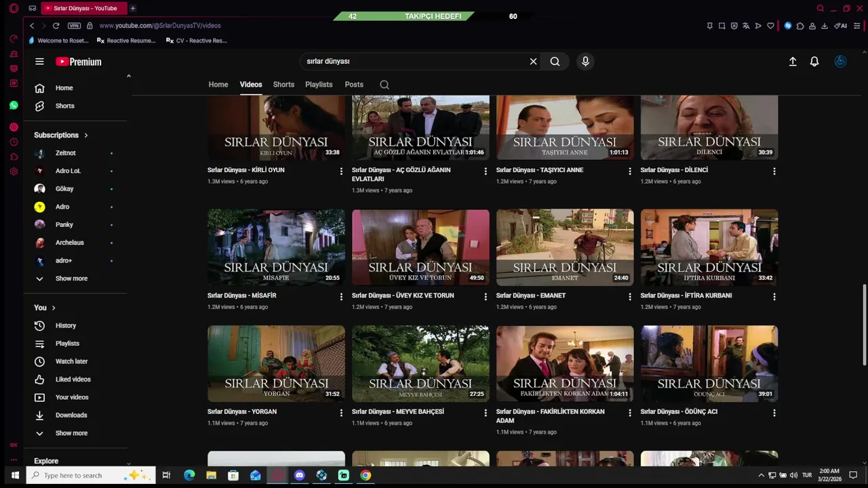Open the MEYVE BAHÇESİ video thumbnail

click(x=420, y=363)
